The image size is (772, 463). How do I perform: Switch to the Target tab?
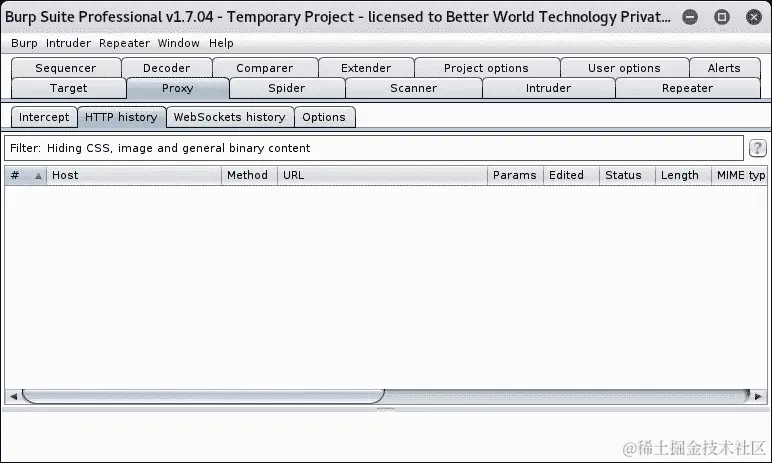coord(68,88)
